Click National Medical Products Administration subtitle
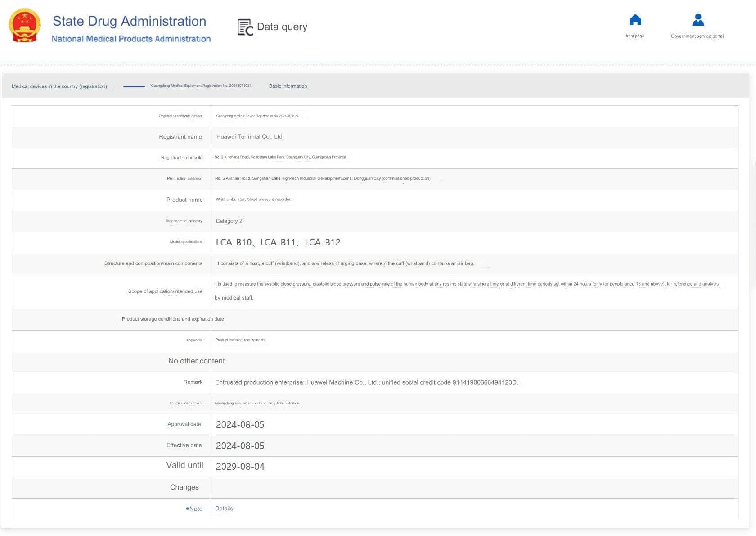 coord(131,39)
